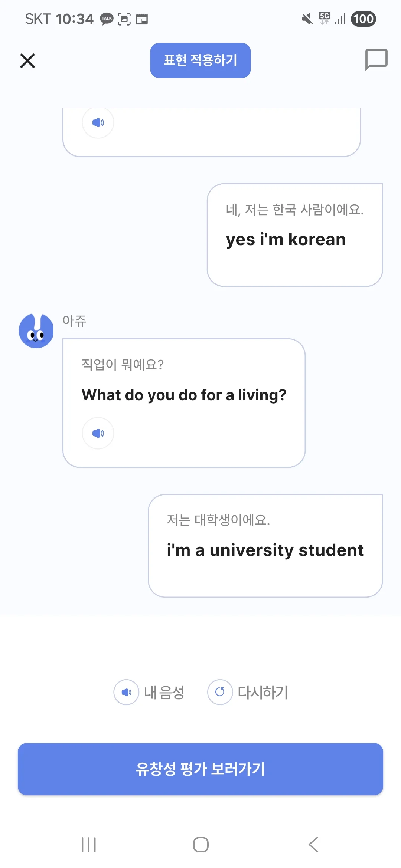Screen dimensions: 401x868
Task: Tap the KakaoTalk notification icon in status bar
Action: [107, 19]
